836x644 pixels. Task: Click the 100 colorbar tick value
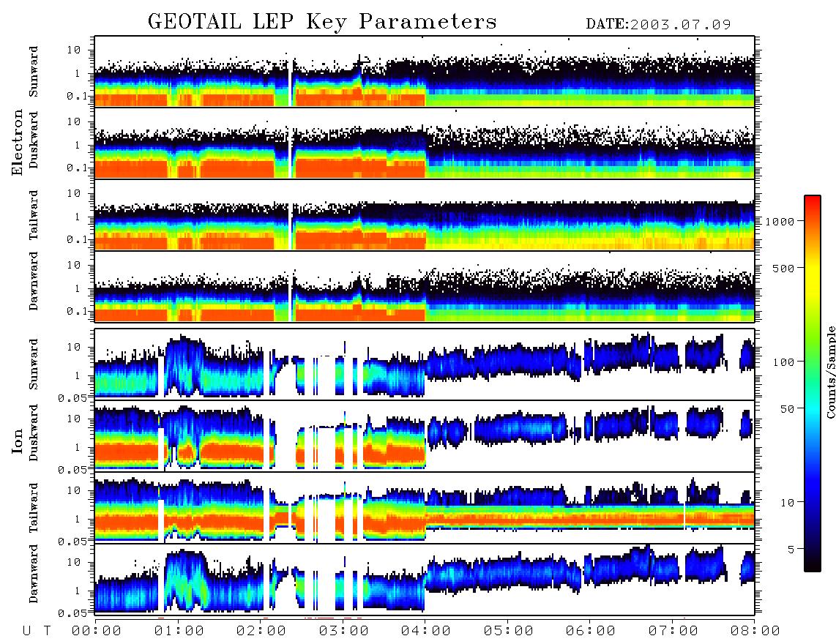click(x=783, y=362)
